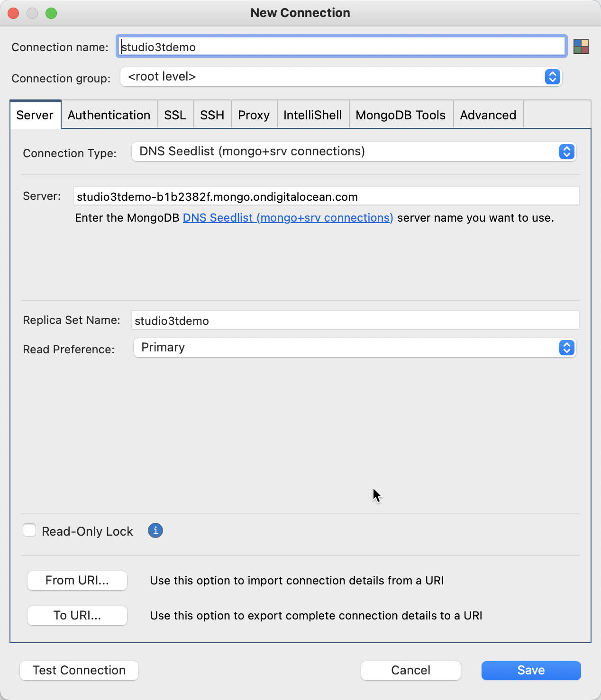The image size is (601, 700).
Task: Open the MongoDB Tools tab
Action: (401, 115)
